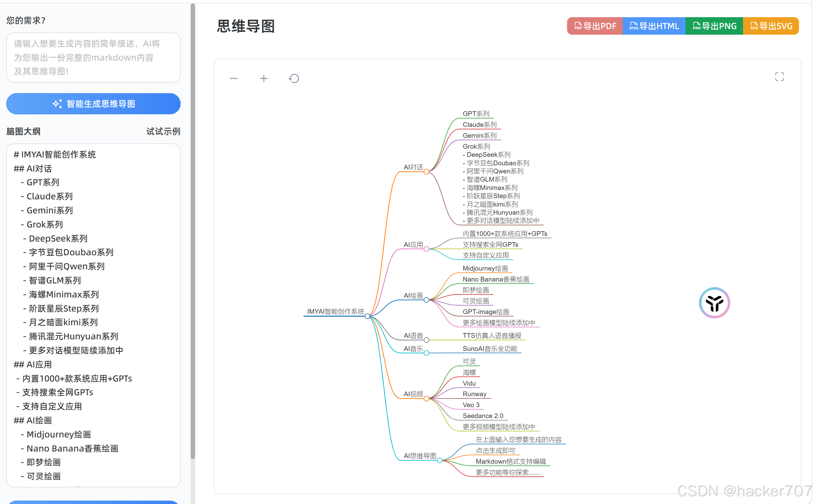Click the SunoAI音乐全功能 map node
Screen dimensions: 814x504
(490, 349)
